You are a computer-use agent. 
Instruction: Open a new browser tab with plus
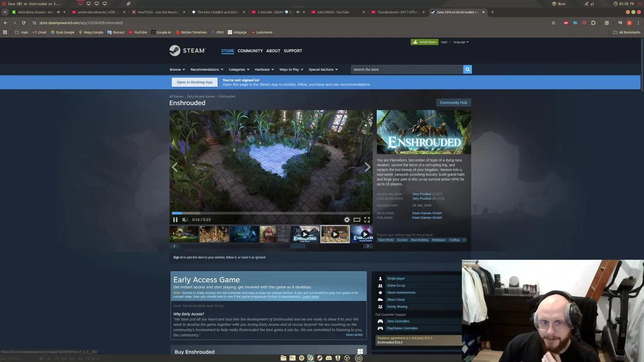point(492,12)
